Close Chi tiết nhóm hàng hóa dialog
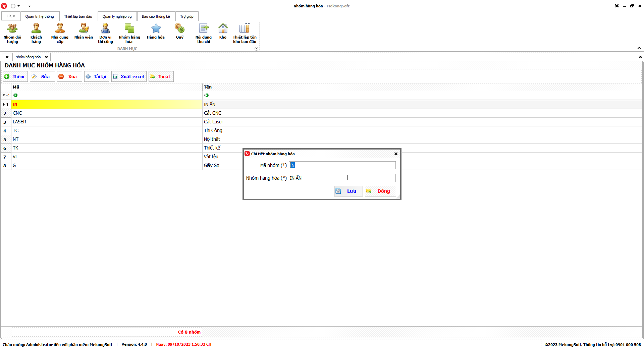 (x=396, y=154)
